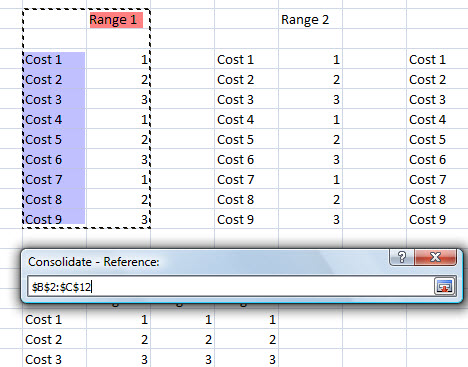
Task: Select Cost 2 label in the Range 2 table
Action: (235, 80)
